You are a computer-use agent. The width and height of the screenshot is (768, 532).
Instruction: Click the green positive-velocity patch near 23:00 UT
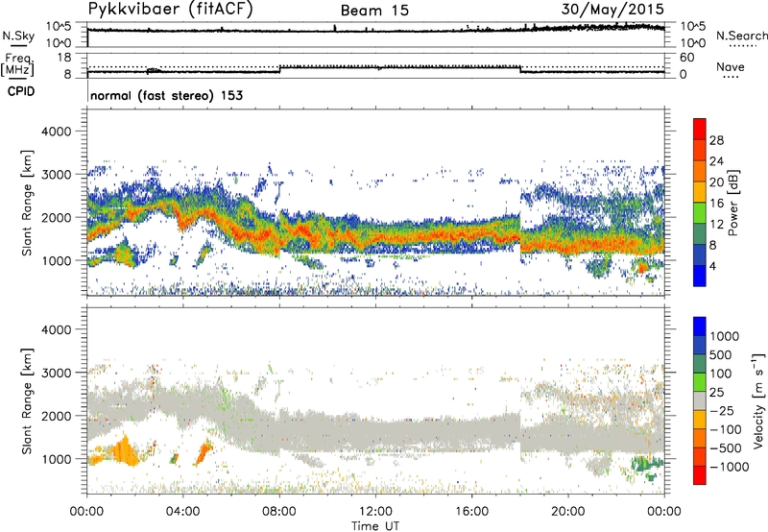click(646, 464)
